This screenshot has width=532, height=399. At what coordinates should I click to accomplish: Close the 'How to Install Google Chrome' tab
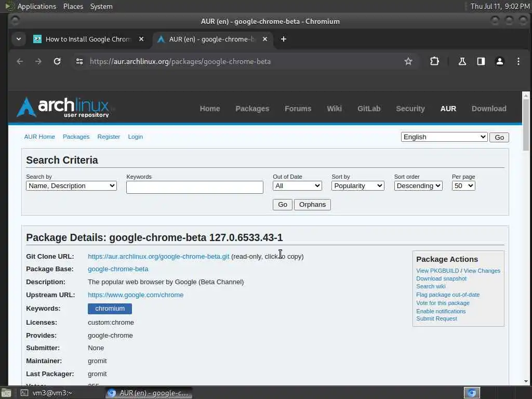(x=141, y=39)
